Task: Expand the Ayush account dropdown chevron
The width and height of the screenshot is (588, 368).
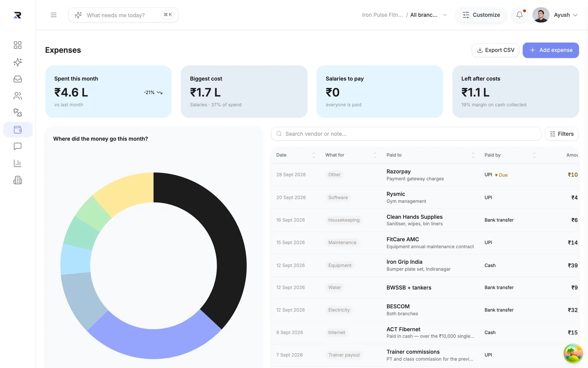Action: [x=575, y=15]
